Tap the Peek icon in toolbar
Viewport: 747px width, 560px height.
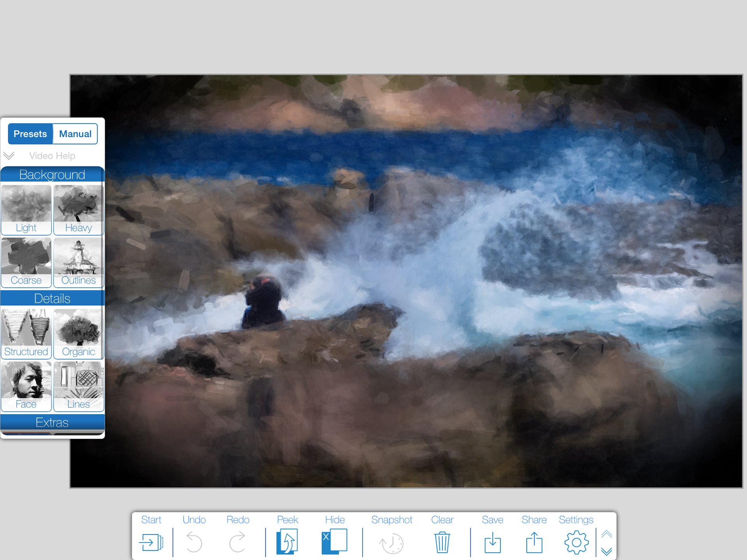(x=287, y=541)
